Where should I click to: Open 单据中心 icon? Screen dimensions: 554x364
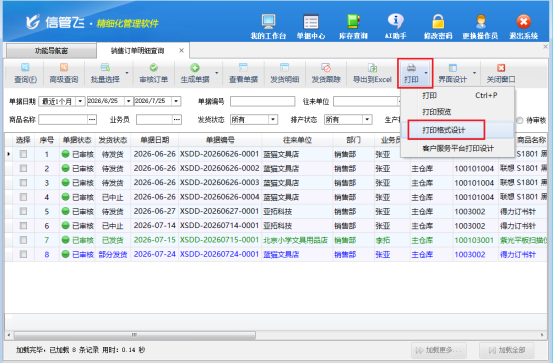pyautogui.click(x=311, y=27)
